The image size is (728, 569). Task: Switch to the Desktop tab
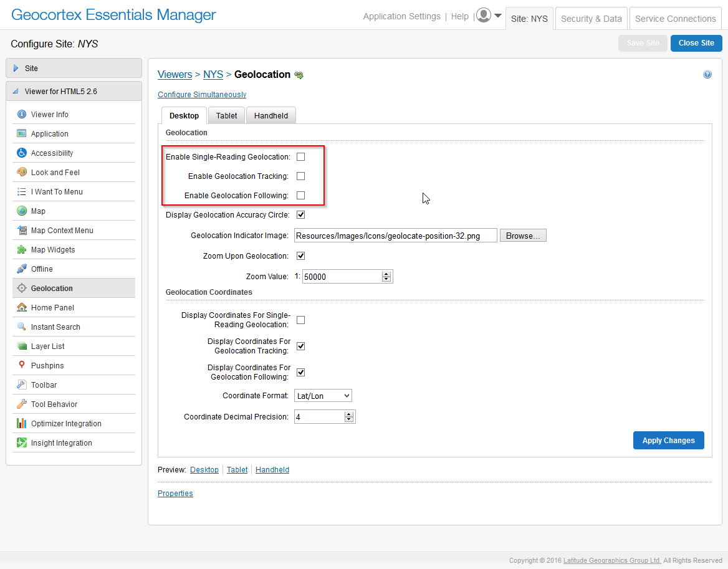tap(184, 115)
